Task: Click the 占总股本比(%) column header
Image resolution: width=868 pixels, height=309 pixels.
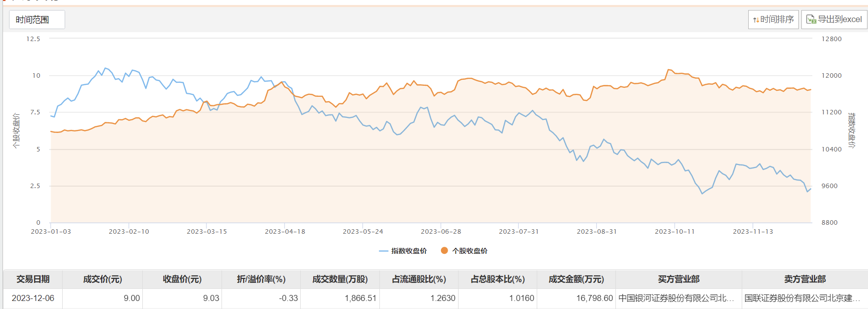Action: 498,279
